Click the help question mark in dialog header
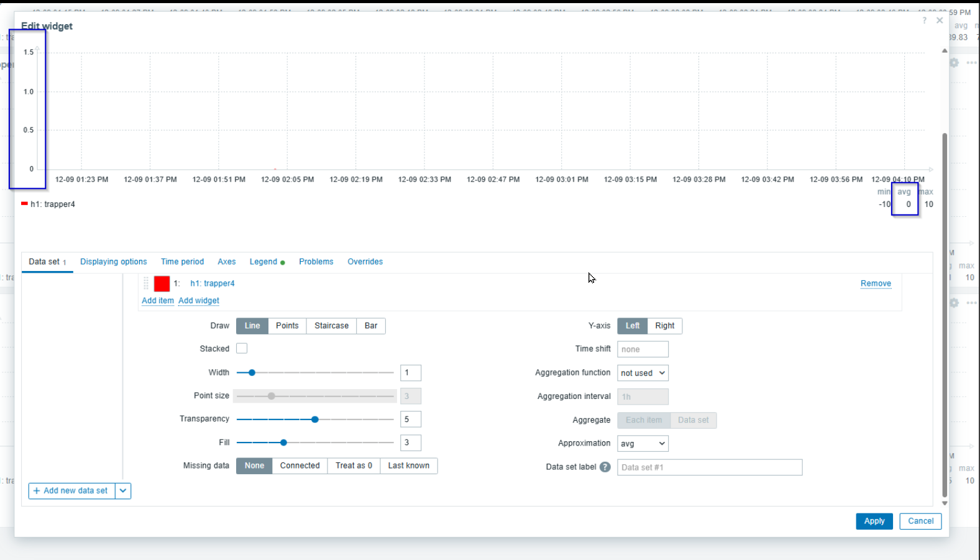980x560 pixels. (925, 21)
